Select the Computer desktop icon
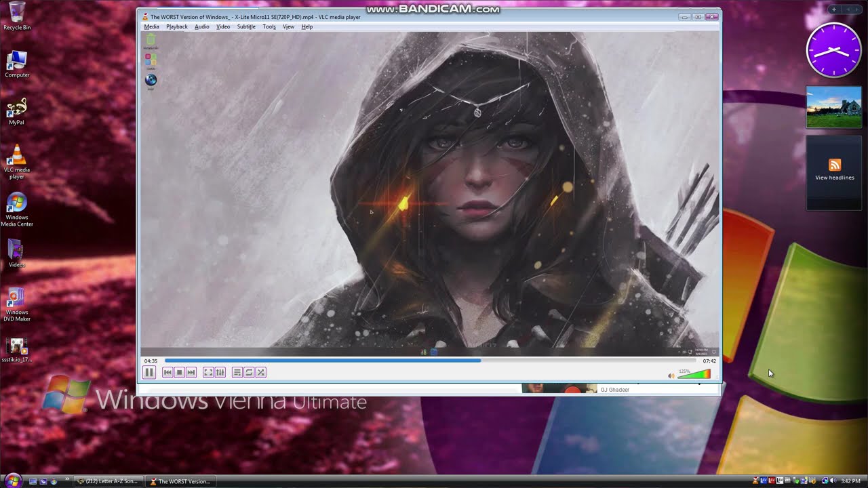 click(x=17, y=64)
